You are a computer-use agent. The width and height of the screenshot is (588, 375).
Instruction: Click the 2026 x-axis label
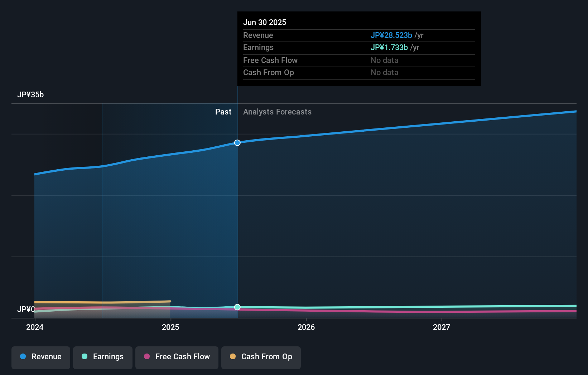306,327
